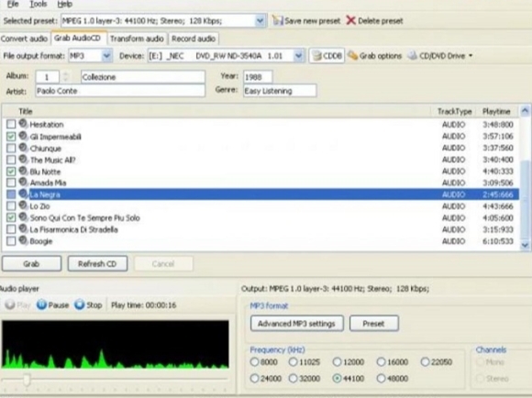Click the Artist field with Paolo Conte
Image resolution: width=532 pixels, height=398 pixels.
tap(120, 91)
